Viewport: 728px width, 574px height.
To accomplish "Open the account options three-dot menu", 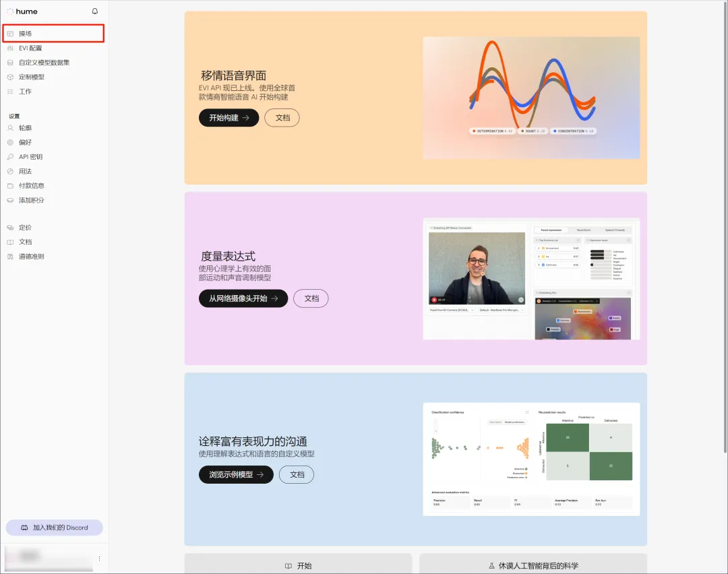I will [x=99, y=559].
